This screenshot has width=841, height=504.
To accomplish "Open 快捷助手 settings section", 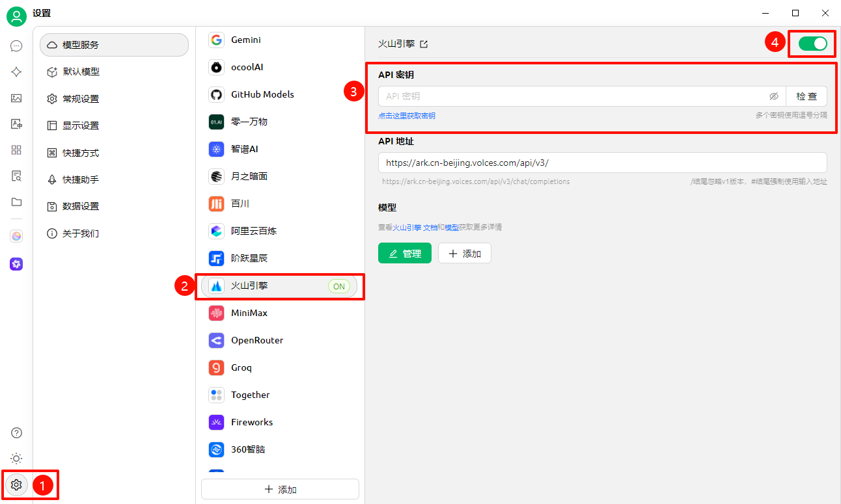I will (x=114, y=179).
